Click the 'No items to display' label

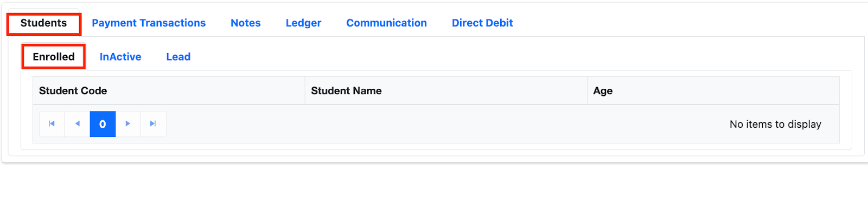tap(775, 124)
